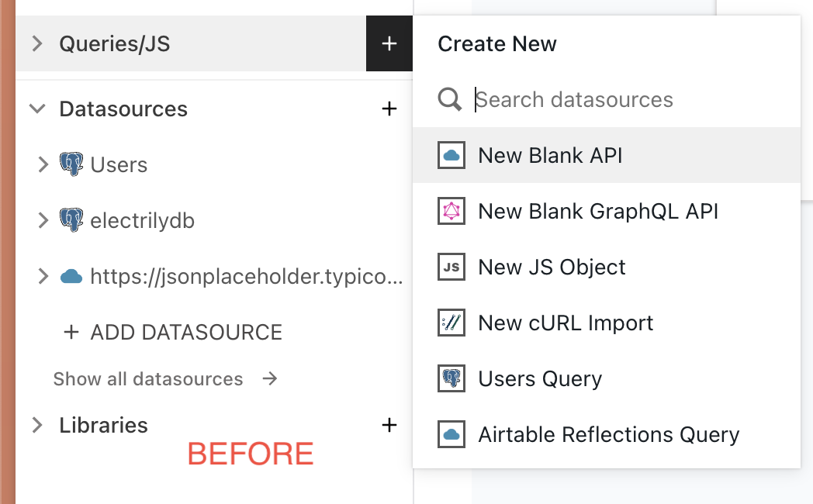Select New cURL Import entry

click(566, 323)
